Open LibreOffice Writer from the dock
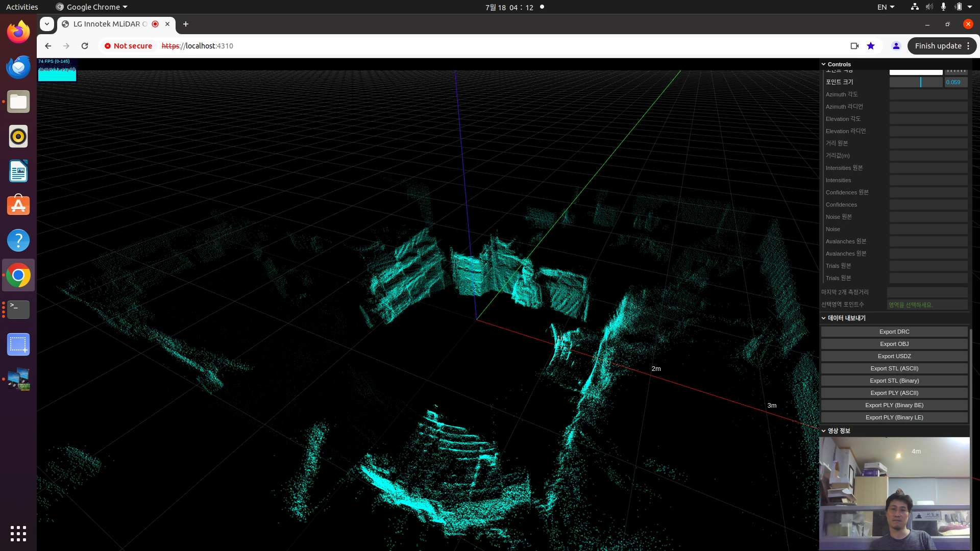The image size is (980, 551). pyautogui.click(x=18, y=171)
